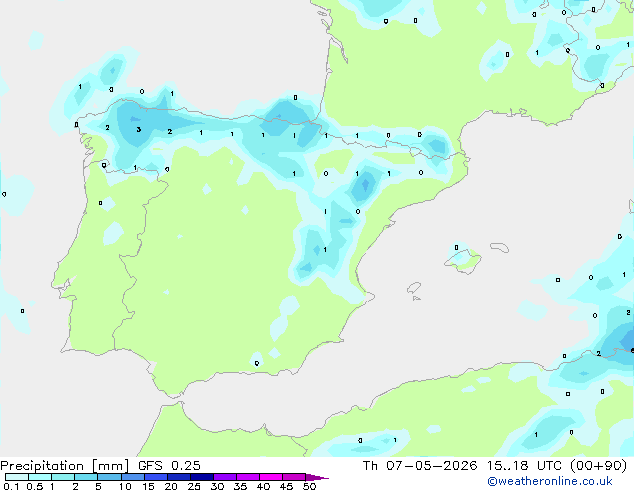Click the Ibiza island outline
Screen dimensions: 634x490
pyautogui.click(x=414, y=288)
